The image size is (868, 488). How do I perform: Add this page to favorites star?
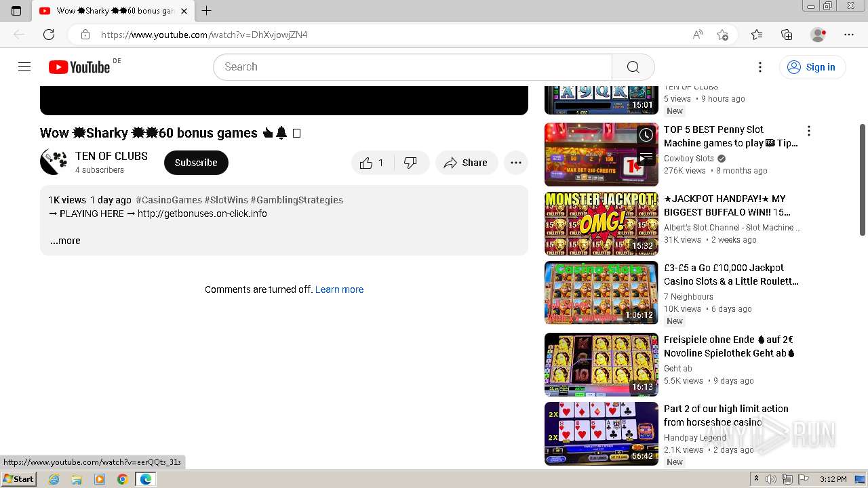(x=722, y=35)
